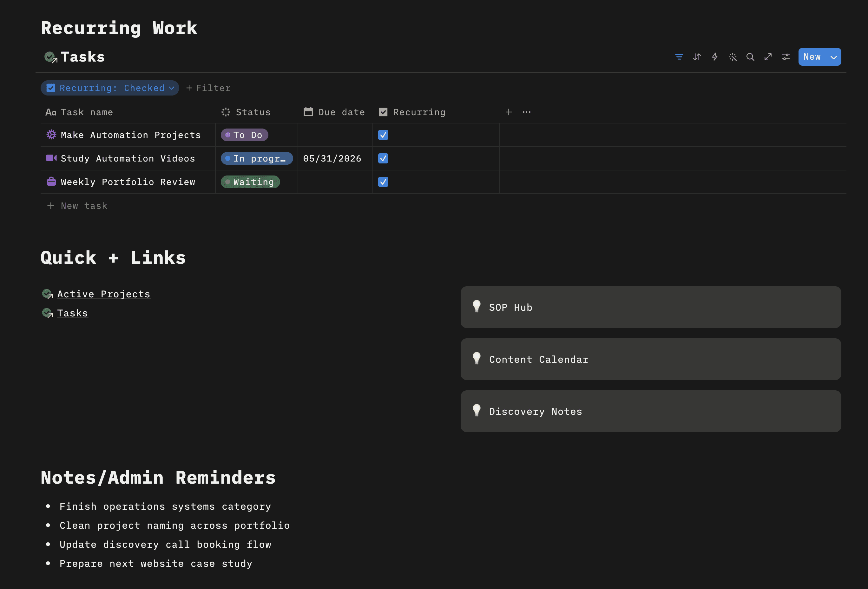This screenshot has height=589, width=868.
Task: Open the sort options icon
Action: point(697,57)
